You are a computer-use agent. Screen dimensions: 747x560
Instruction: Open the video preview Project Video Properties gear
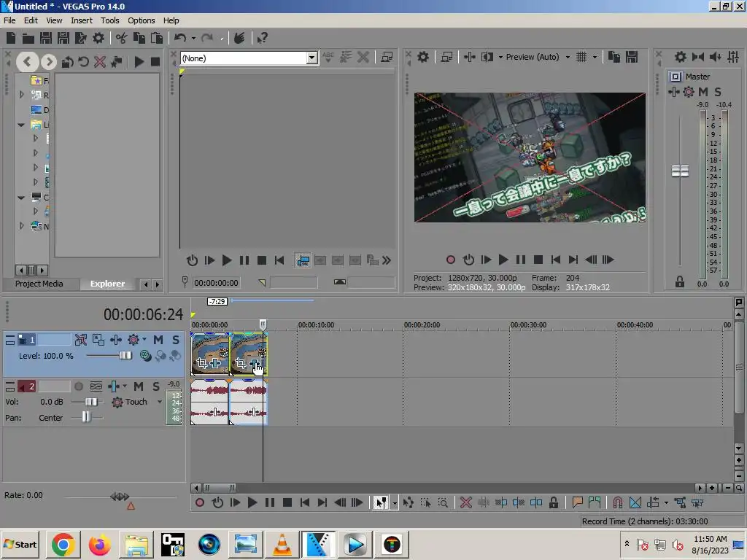point(423,57)
